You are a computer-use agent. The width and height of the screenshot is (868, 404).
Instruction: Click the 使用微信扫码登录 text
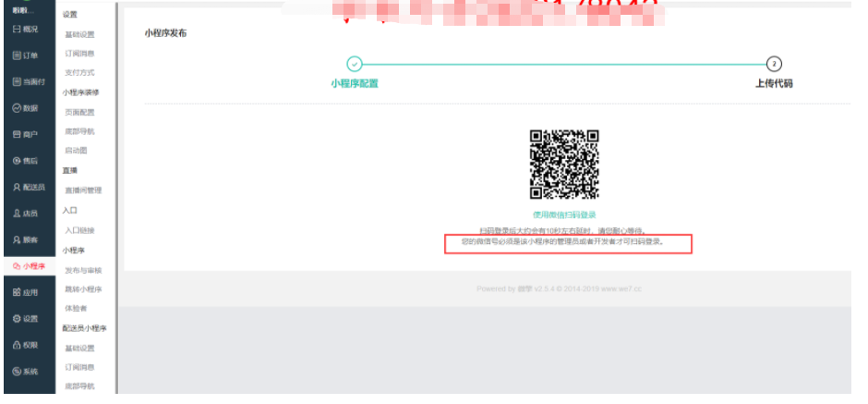click(x=564, y=215)
